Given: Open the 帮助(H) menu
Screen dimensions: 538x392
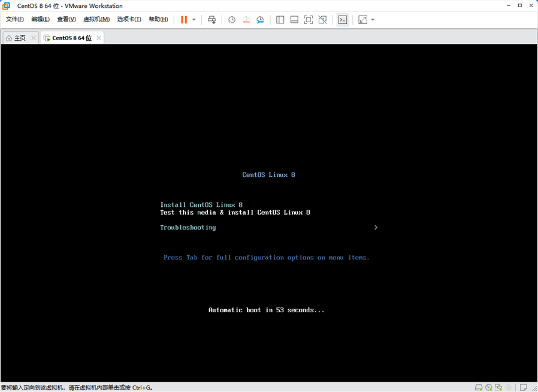Looking at the screenshot, I should [158, 19].
